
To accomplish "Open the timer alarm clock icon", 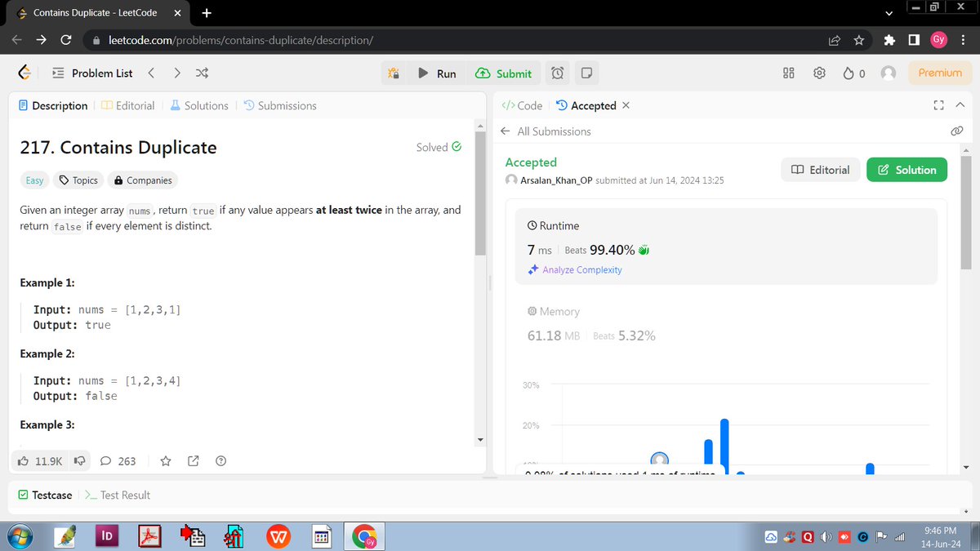I will tap(557, 73).
